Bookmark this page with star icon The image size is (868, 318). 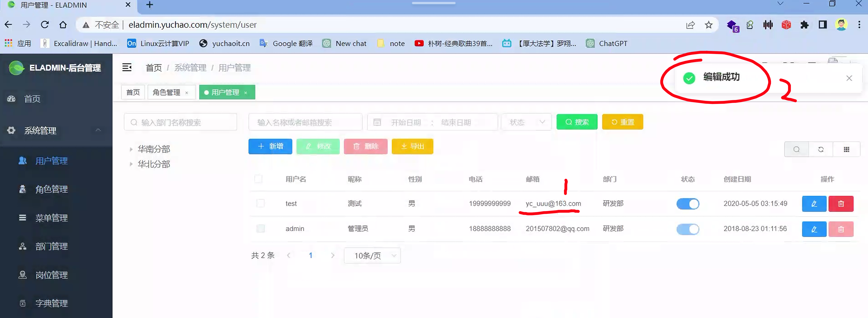point(708,25)
